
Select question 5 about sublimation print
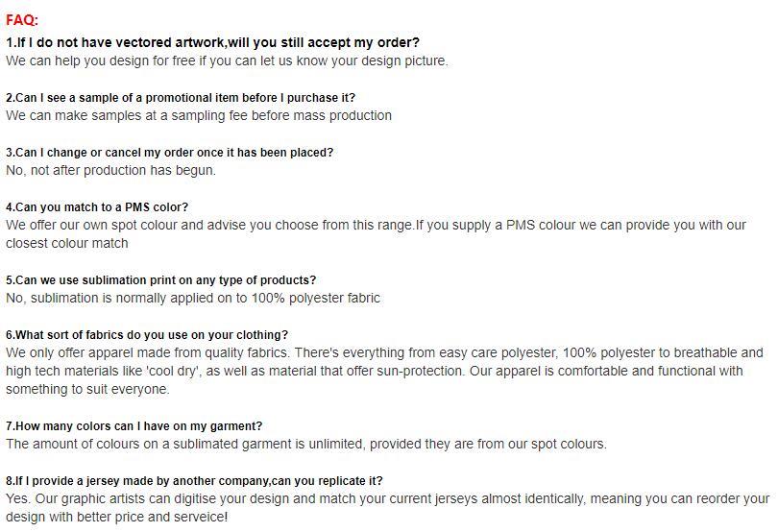(x=160, y=279)
